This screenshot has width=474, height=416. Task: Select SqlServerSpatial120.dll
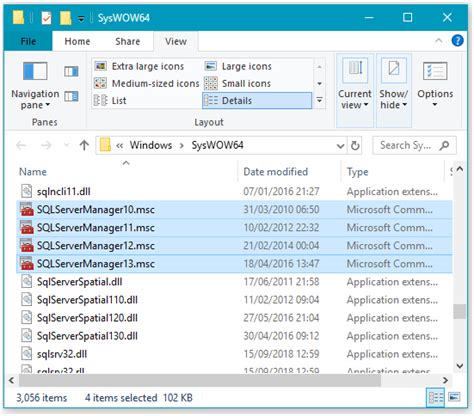(x=235, y=318)
